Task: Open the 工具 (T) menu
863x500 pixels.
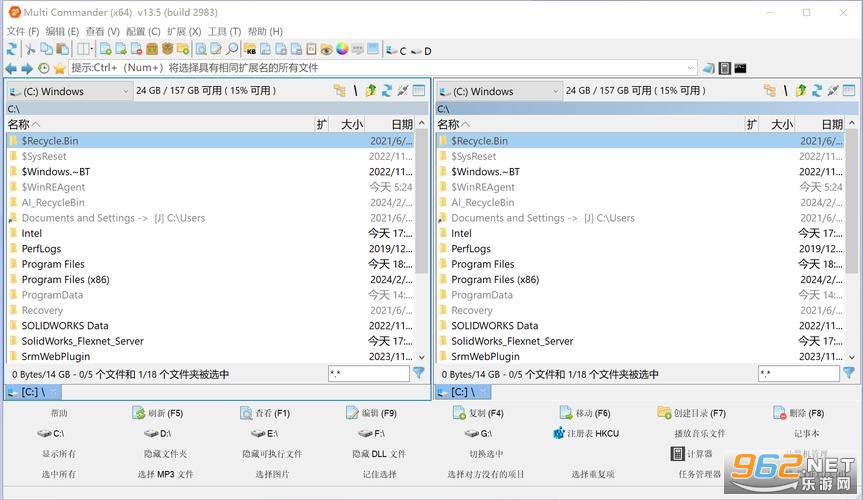Action: tap(224, 31)
